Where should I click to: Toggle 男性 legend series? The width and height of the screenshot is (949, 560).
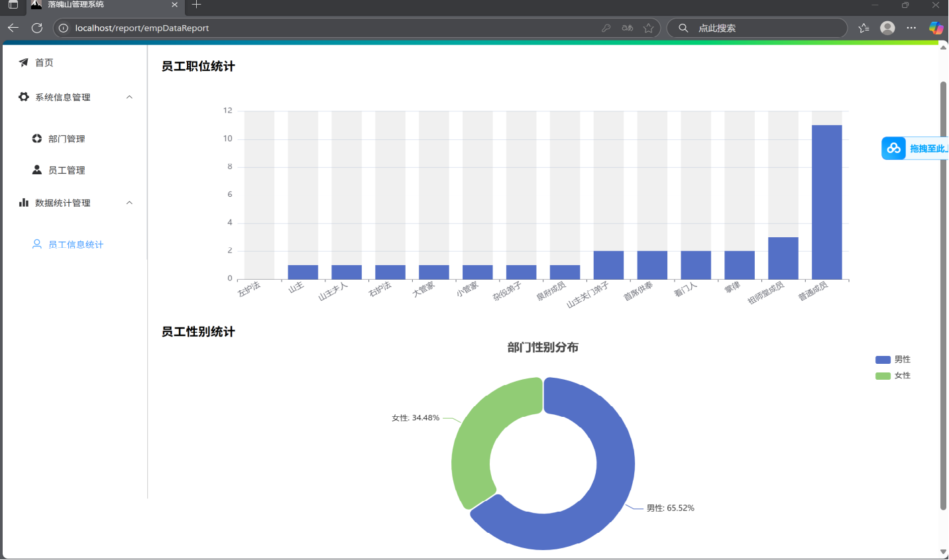click(x=893, y=359)
